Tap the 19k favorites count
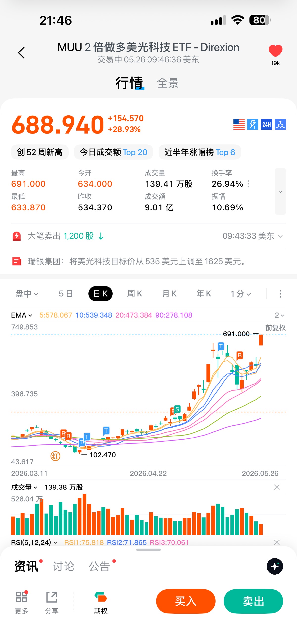 click(275, 63)
